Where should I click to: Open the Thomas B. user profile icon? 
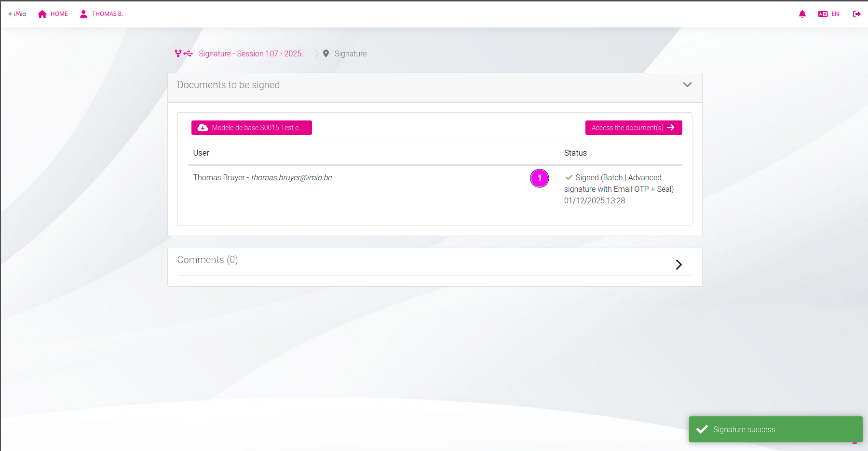click(83, 14)
